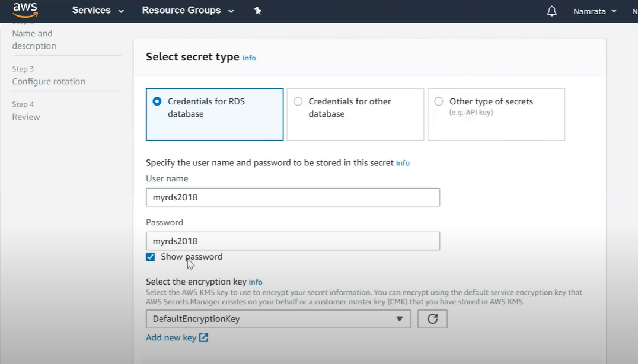Screen dimensions: 638x364
Task: Click the "Show password" label text
Action: pyautogui.click(x=192, y=257)
